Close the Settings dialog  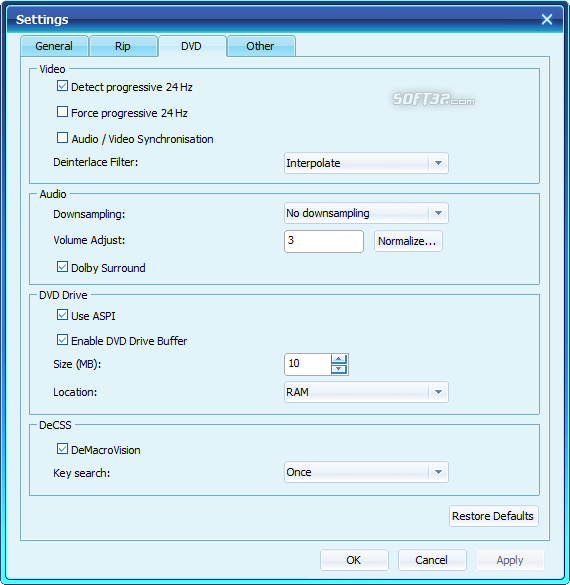coord(547,19)
